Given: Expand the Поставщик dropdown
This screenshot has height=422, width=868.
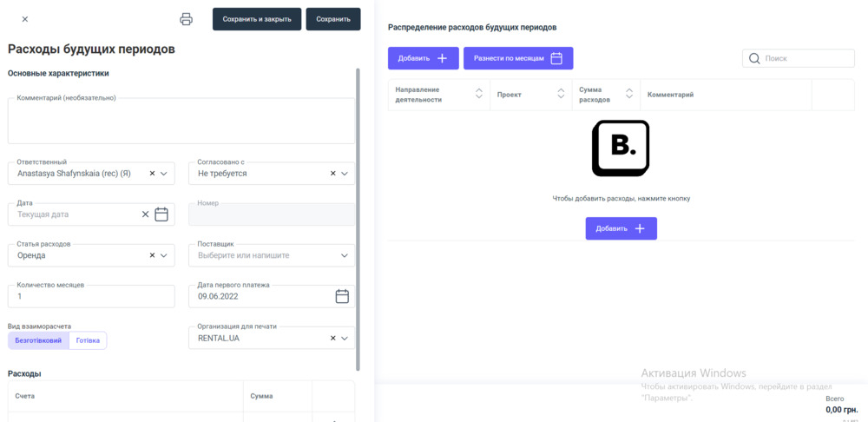Looking at the screenshot, I should point(345,256).
